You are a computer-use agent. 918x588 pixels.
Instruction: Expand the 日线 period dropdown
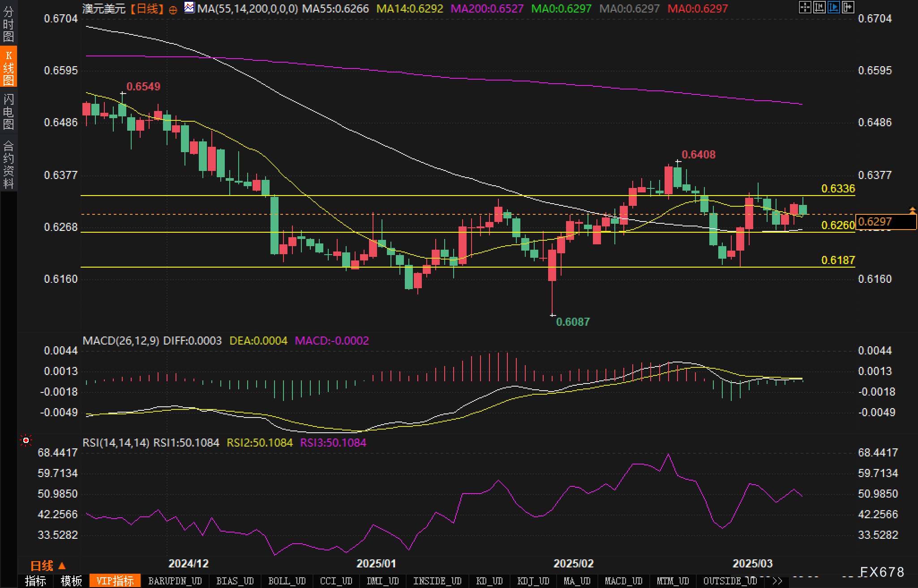click(48, 566)
